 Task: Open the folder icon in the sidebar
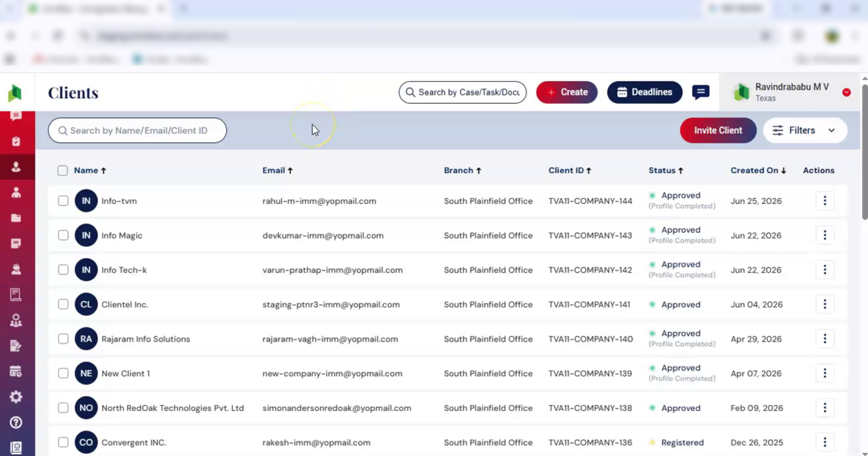(x=16, y=218)
